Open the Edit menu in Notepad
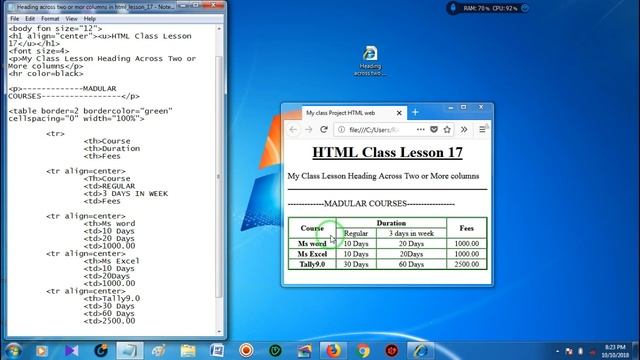Screen dimensions: 640x360 point(30,19)
